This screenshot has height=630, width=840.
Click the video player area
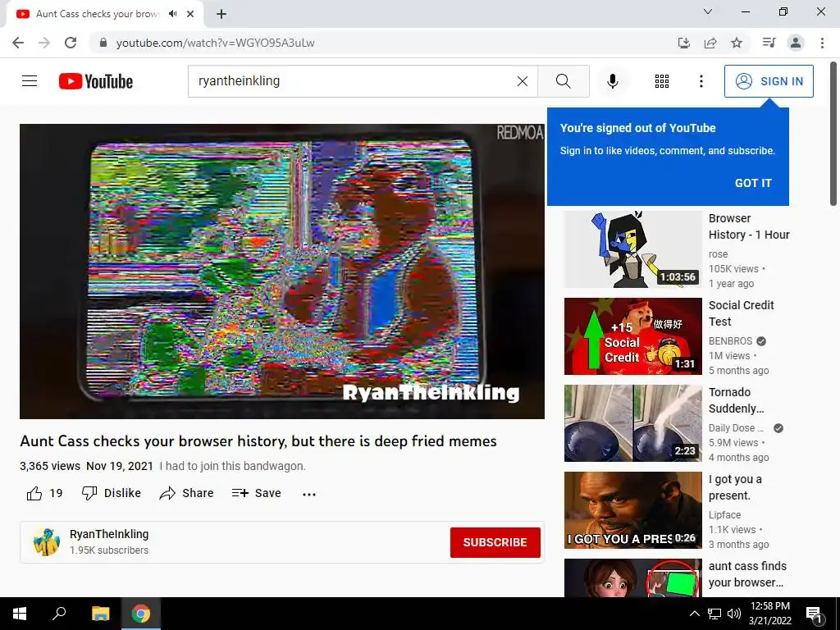click(x=282, y=272)
